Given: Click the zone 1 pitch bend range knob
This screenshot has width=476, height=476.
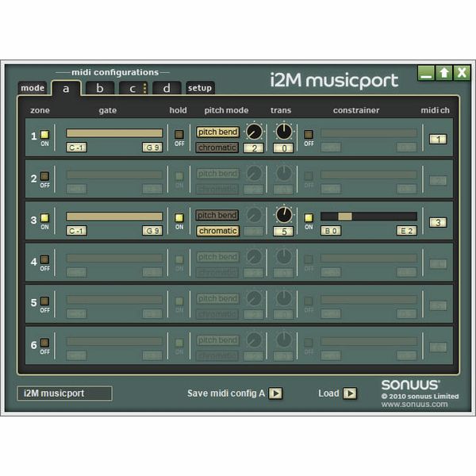Looking at the screenshot, I should 254,132.
